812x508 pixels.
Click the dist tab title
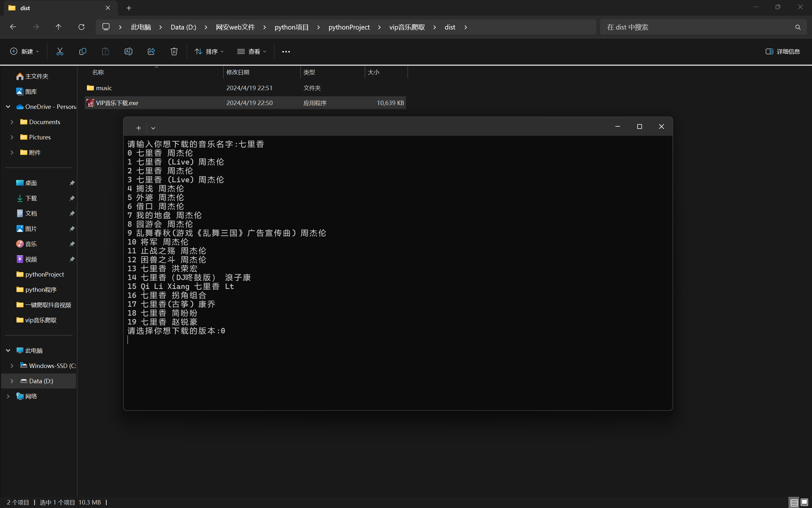point(25,8)
